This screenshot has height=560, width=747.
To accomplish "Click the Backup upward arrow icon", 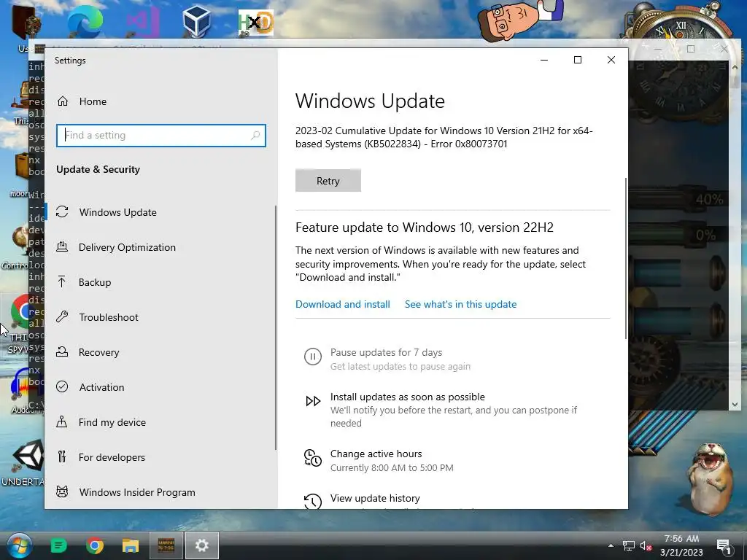I will [62, 282].
